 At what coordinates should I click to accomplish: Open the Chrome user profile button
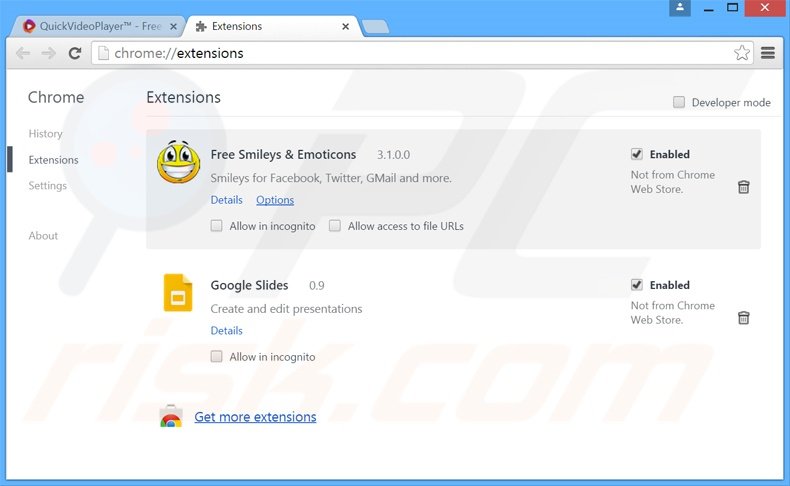(x=680, y=8)
